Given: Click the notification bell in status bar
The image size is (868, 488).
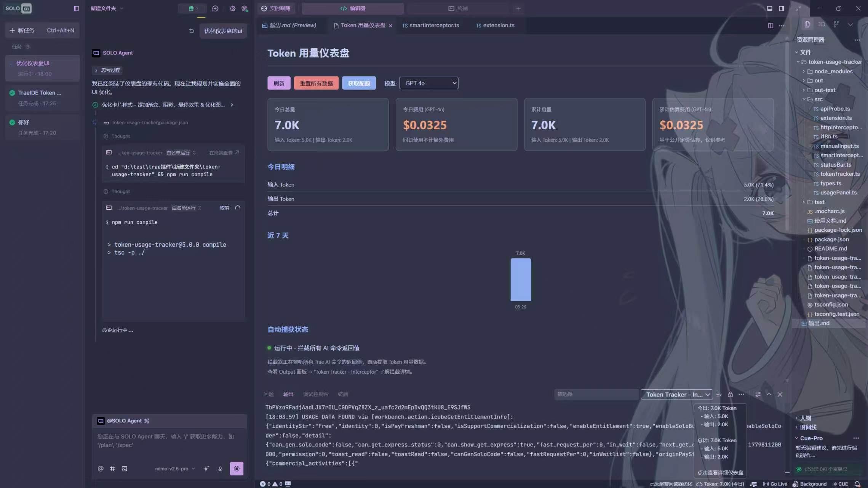Looking at the screenshot, I should point(857,484).
